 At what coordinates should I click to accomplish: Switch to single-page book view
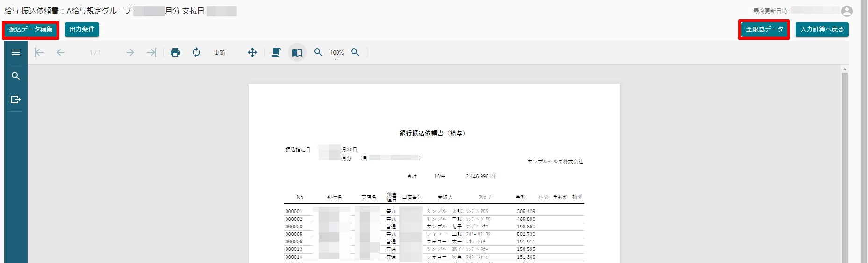point(297,52)
